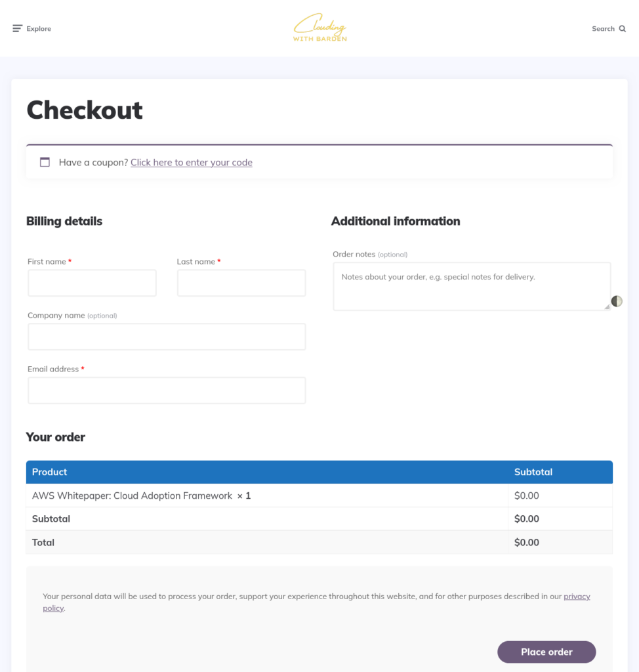Image resolution: width=639 pixels, height=672 pixels.
Task: Focus the First name field
Action: pos(92,283)
